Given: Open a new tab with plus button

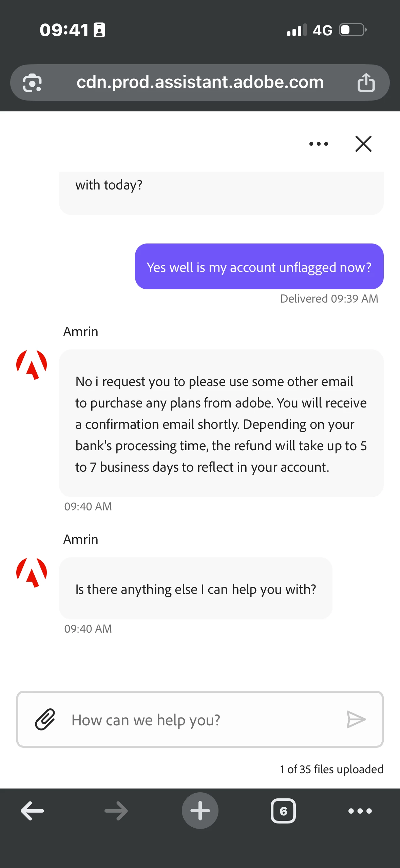Looking at the screenshot, I should tap(200, 811).
